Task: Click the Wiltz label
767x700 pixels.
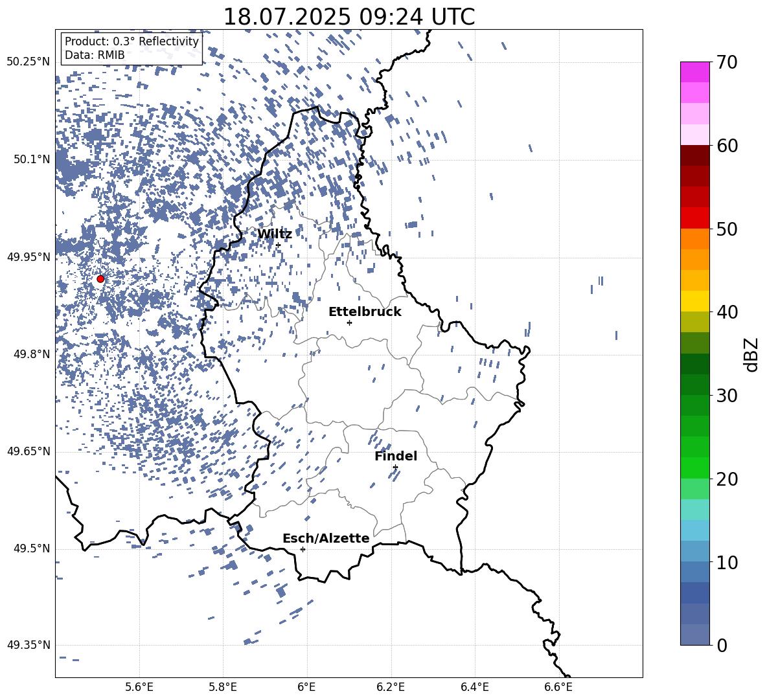Action: (x=275, y=234)
